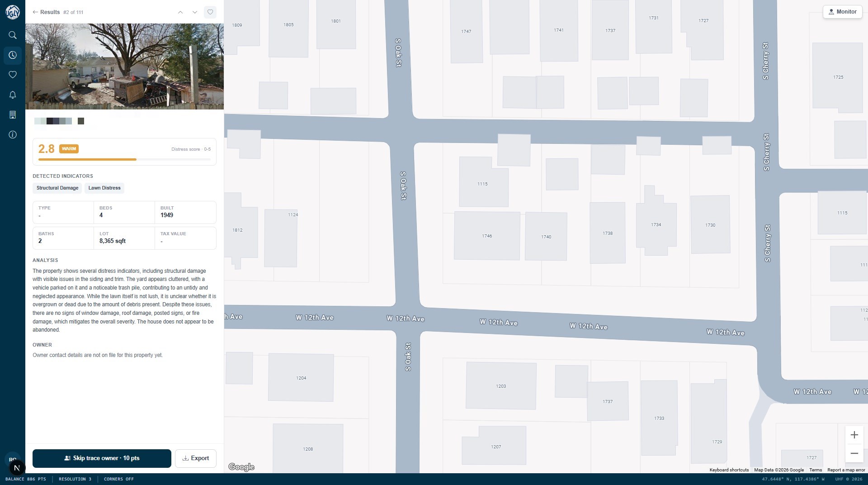Click the Google logo on map

241,467
